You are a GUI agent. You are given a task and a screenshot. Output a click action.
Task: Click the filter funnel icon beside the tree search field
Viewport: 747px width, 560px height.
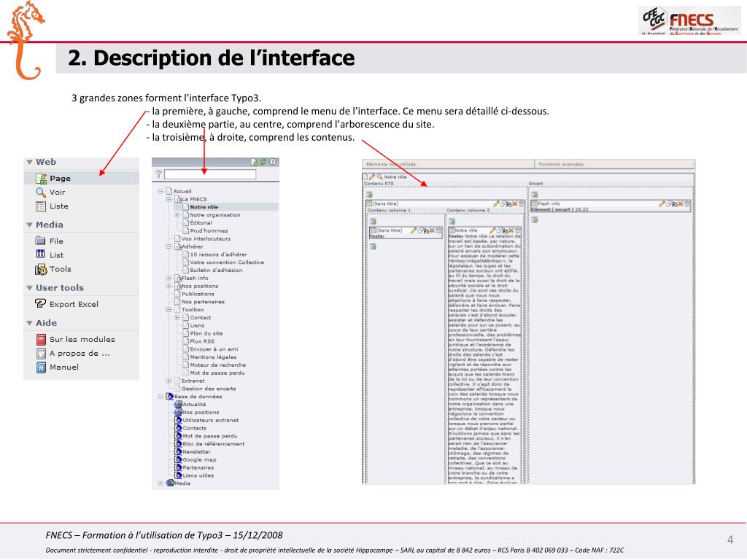click(x=158, y=175)
